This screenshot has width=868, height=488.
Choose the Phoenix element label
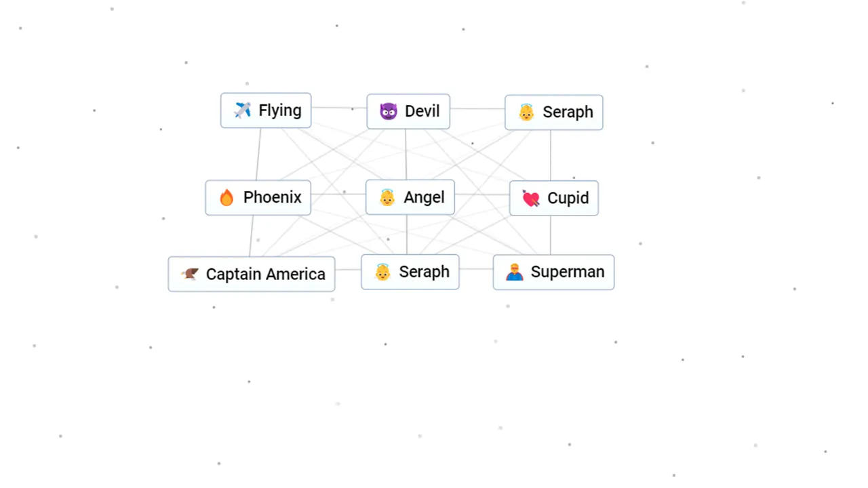pyautogui.click(x=273, y=197)
